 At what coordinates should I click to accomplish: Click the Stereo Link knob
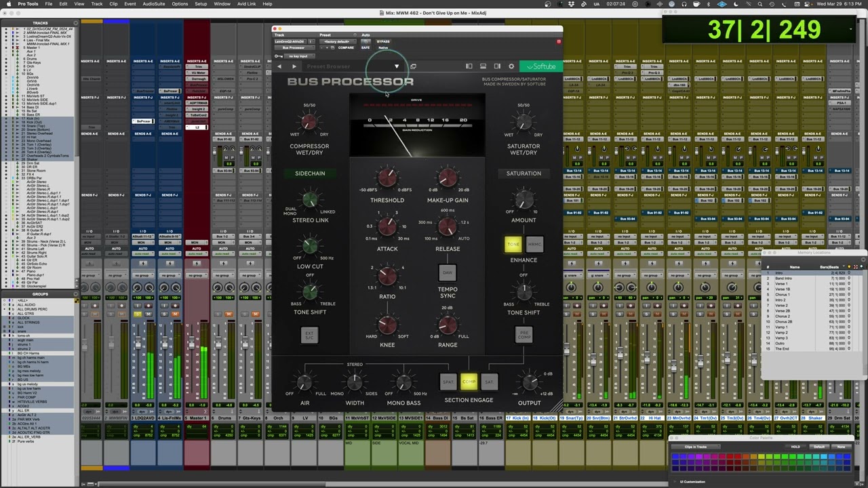click(x=310, y=199)
